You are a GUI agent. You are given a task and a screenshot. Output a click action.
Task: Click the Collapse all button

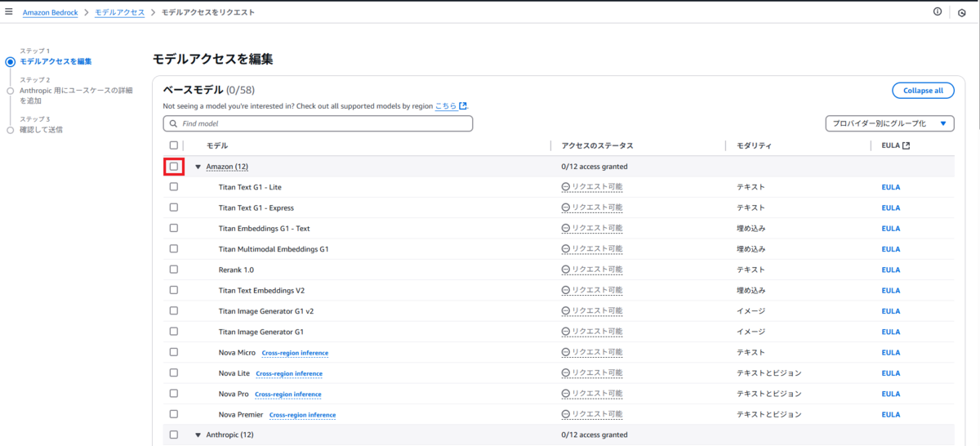[923, 91]
